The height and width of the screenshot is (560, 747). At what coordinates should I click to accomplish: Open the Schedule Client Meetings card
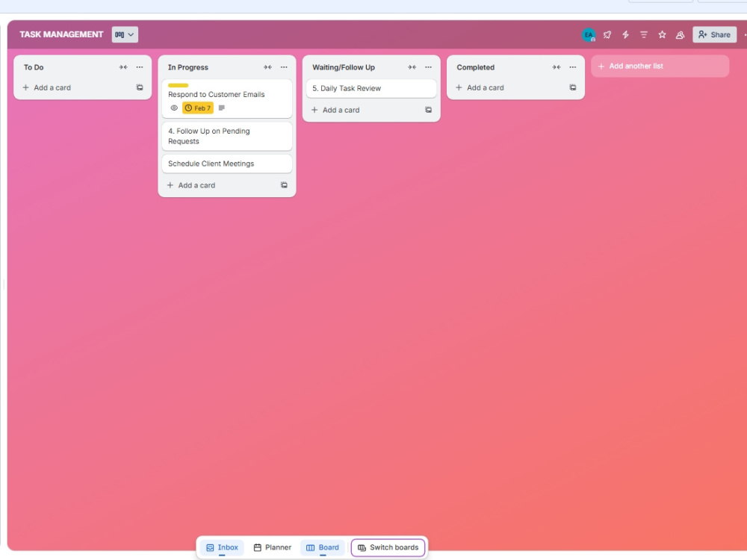227,164
